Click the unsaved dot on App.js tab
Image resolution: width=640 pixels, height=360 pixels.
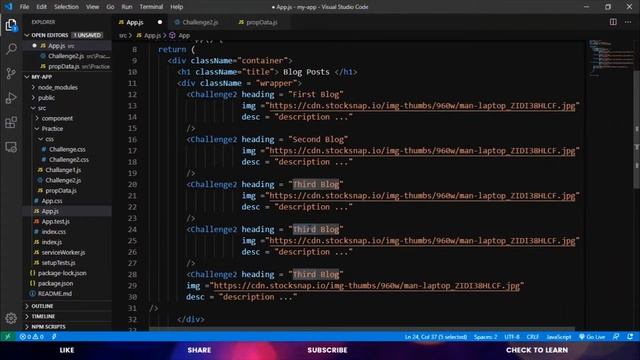[x=160, y=22]
